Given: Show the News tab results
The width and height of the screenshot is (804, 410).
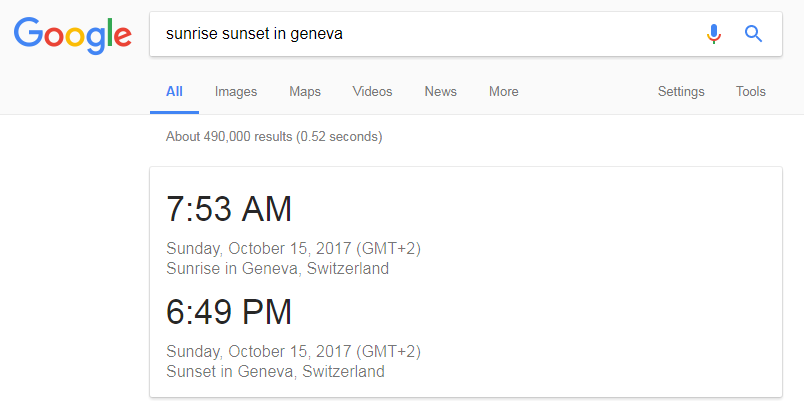Looking at the screenshot, I should pos(440,92).
